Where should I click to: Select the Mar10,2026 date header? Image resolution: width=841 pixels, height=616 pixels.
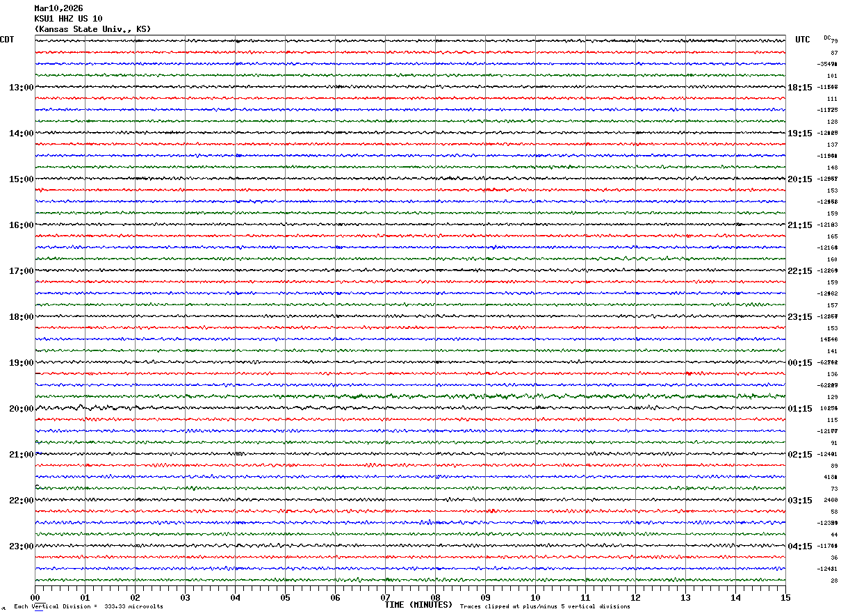click(x=58, y=8)
